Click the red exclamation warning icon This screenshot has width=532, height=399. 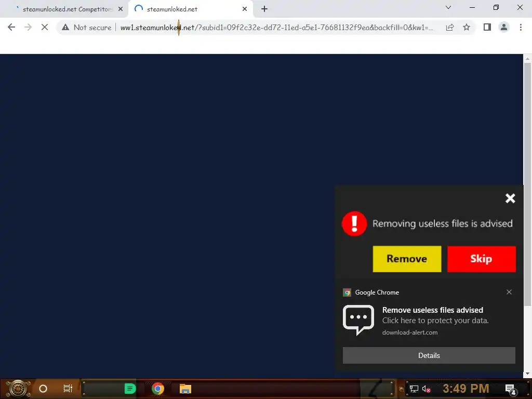[x=354, y=223]
